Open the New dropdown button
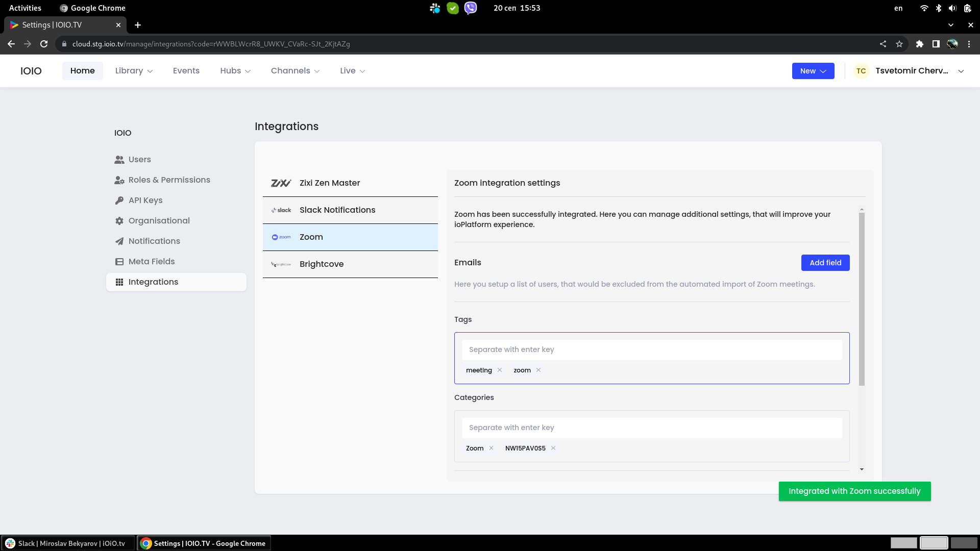The image size is (980, 551). coord(813,71)
